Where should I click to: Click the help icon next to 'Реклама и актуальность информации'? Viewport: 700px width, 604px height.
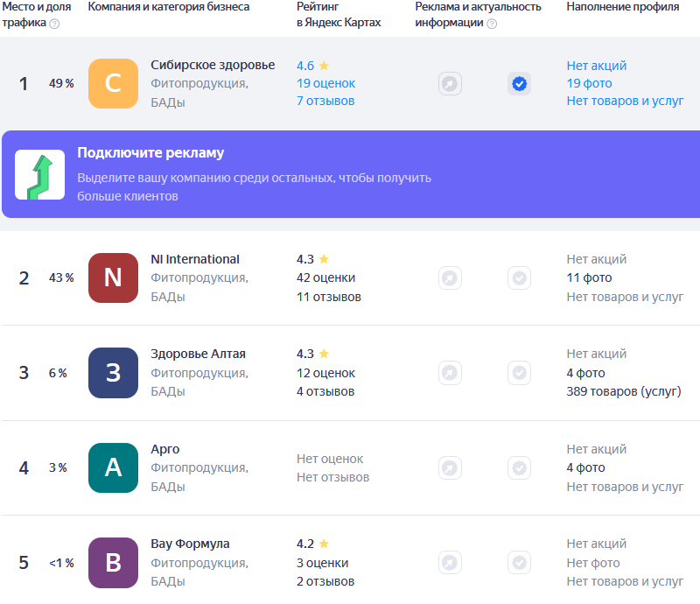tap(492, 24)
